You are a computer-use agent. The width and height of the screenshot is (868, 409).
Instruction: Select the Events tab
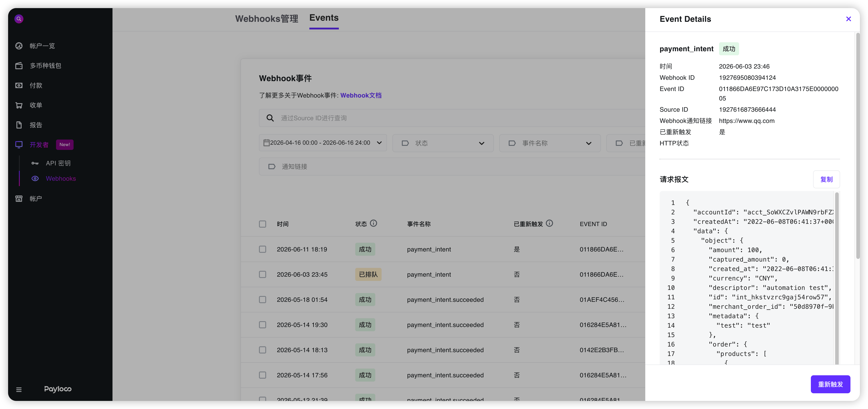(x=324, y=18)
